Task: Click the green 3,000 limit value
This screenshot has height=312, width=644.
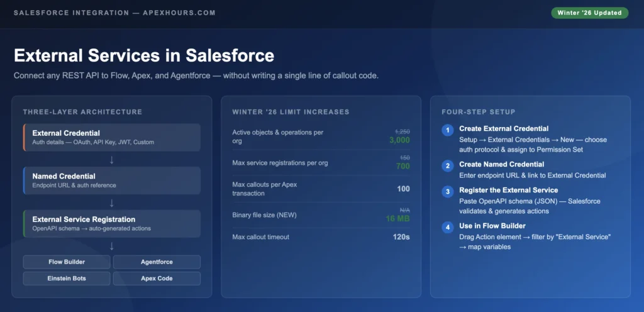Action: point(399,140)
